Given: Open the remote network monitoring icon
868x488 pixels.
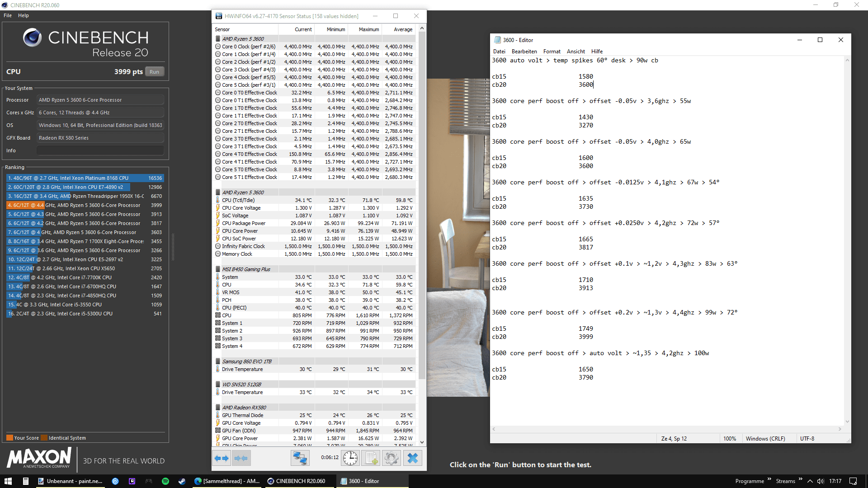Looking at the screenshot, I should [300, 458].
